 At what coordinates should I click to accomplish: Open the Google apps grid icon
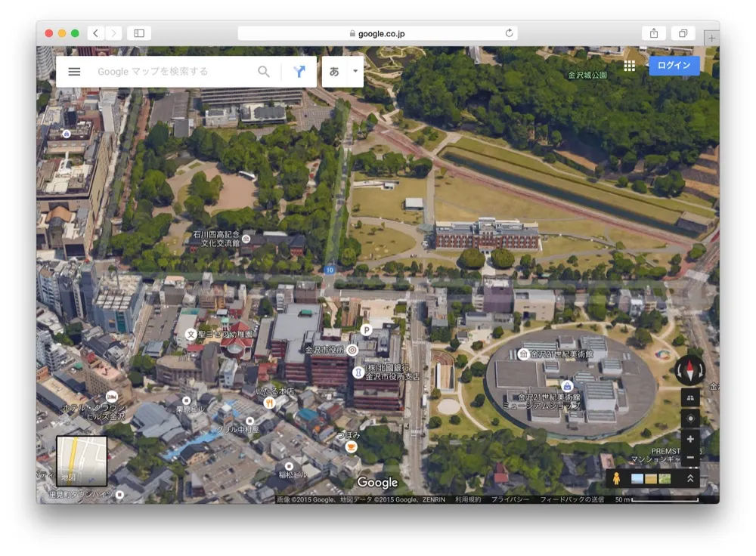point(629,66)
